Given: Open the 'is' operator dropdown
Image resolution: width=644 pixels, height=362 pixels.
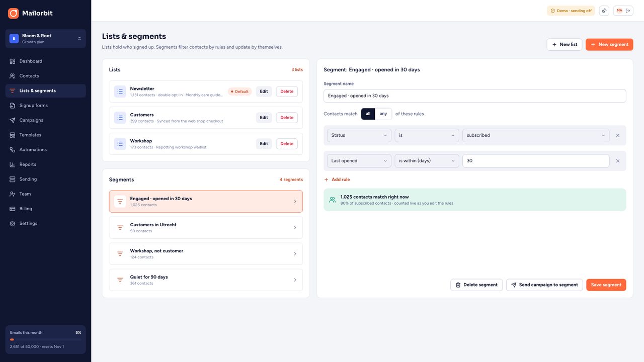Looking at the screenshot, I should (x=427, y=135).
